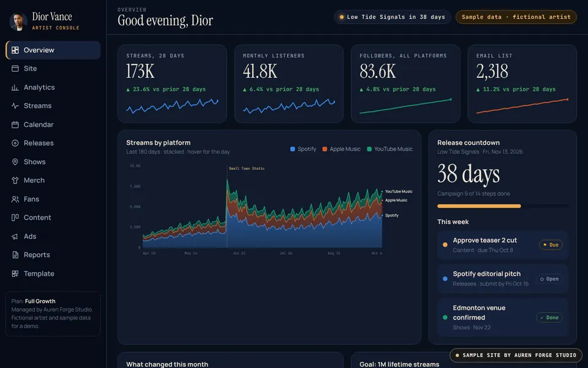Go to the Site section
This screenshot has width=588, height=368.
point(53,68)
